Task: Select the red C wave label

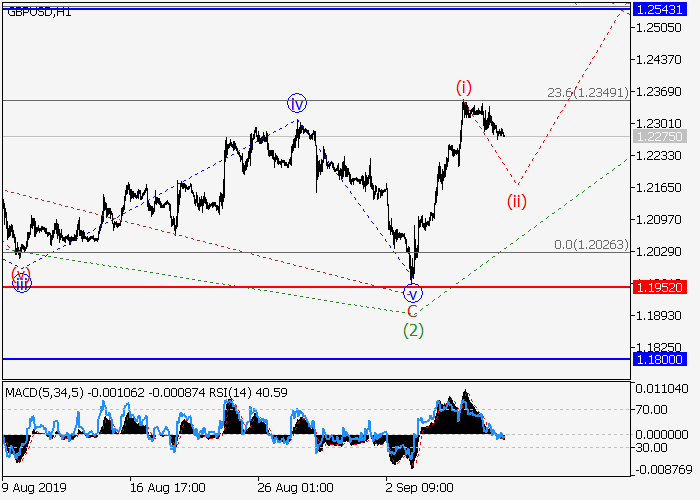Action: [413, 311]
